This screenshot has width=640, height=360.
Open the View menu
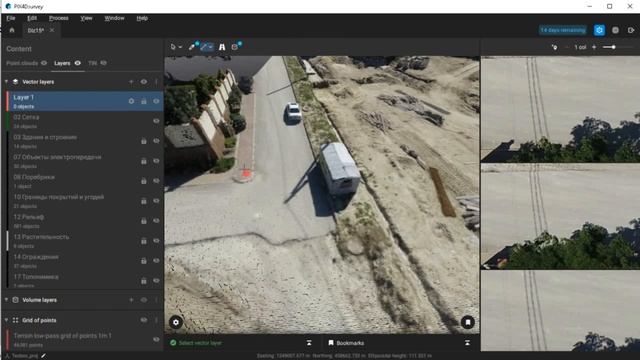click(x=86, y=18)
